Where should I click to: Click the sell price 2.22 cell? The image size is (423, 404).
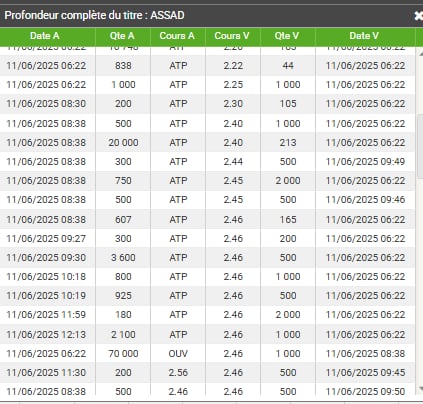pyautogui.click(x=233, y=66)
